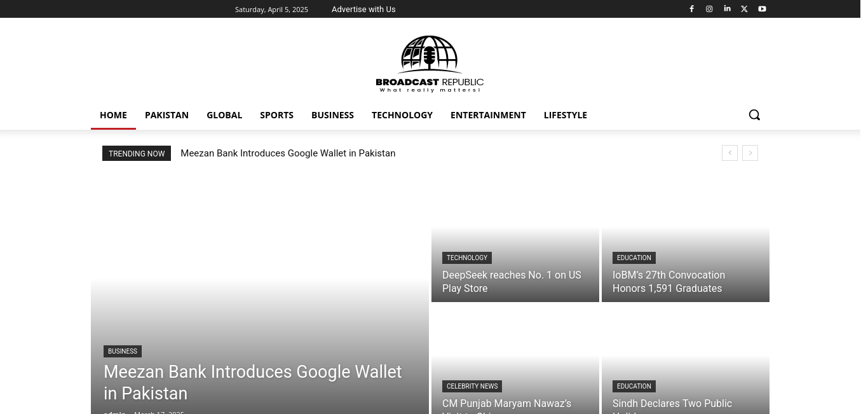
Task: Click the Trending Now label
Action: point(137,153)
